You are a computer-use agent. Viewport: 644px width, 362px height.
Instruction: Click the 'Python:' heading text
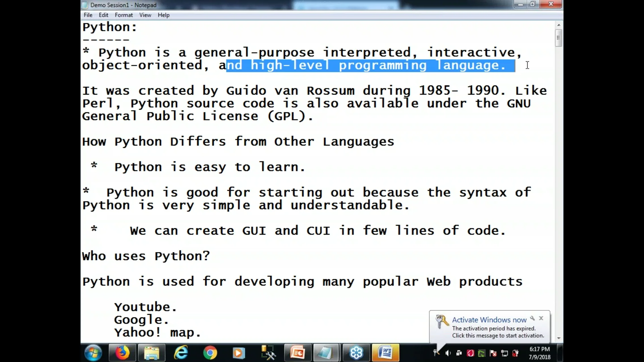pyautogui.click(x=110, y=27)
